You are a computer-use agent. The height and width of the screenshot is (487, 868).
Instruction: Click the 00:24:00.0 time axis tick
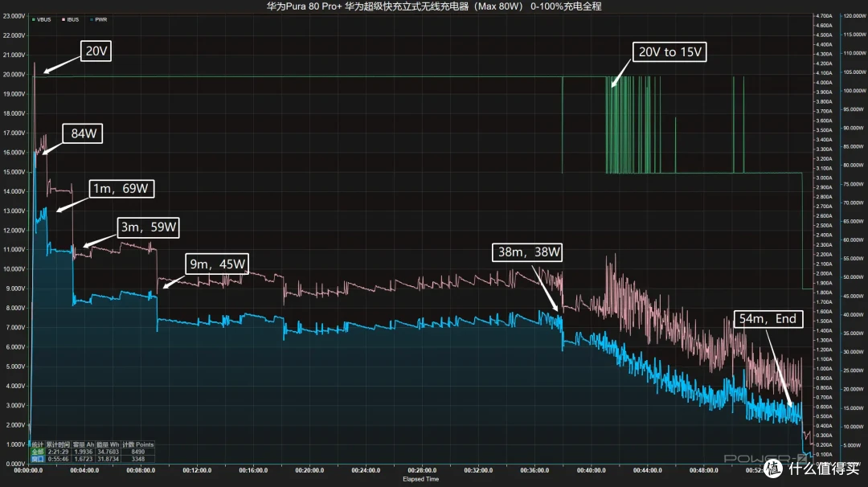366,470
